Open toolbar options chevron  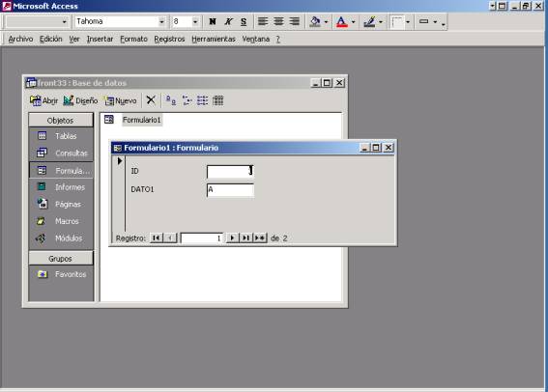[x=444, y=23]
